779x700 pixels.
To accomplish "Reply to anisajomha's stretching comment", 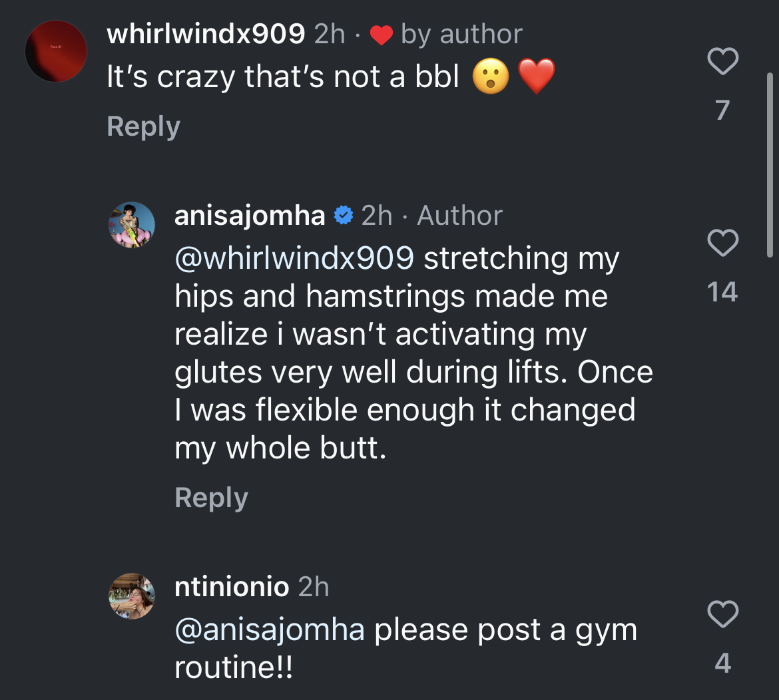I will pyautogui.click(x=211, y=498).
